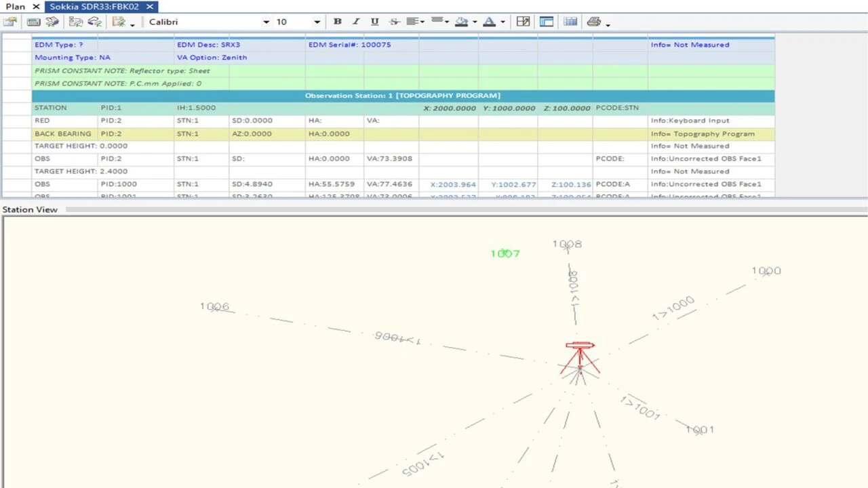Image resolution: width=868 pixels, height=488 pixels.
Task: Select the EDM Desc: SRX3 cell
Action: click(201, 45)
